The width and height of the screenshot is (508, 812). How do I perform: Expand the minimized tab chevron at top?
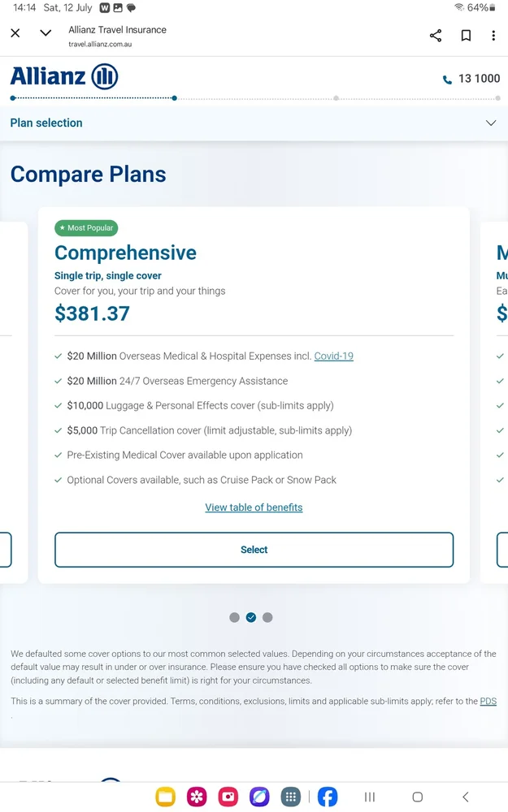pyautogui.click(x=46, y=34)
